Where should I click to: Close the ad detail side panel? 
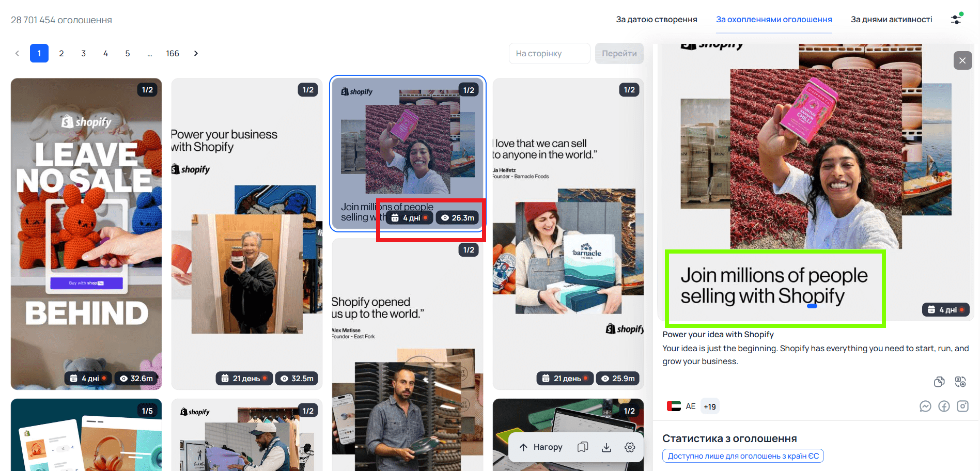point(962,60)
